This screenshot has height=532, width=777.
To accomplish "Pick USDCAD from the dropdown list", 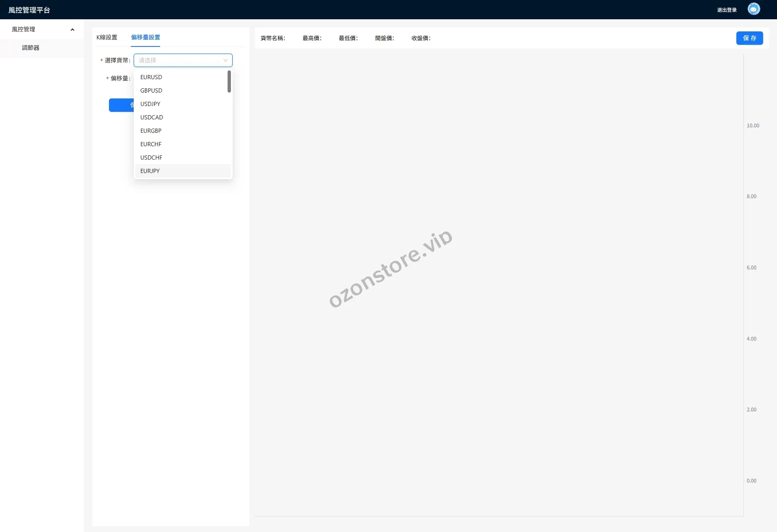I will (x=152, y=117).
